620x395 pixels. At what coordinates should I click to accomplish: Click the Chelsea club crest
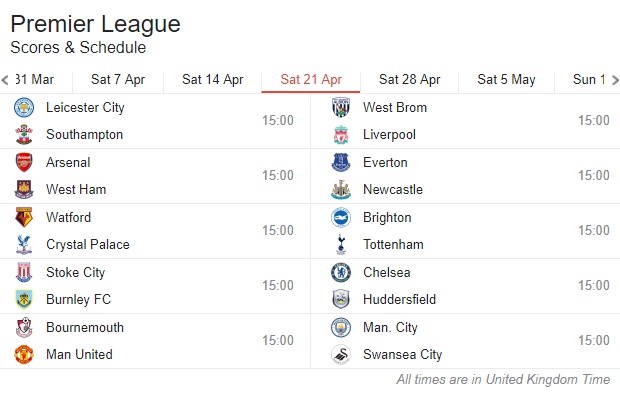pyautogui.click(x=341, y=272)
